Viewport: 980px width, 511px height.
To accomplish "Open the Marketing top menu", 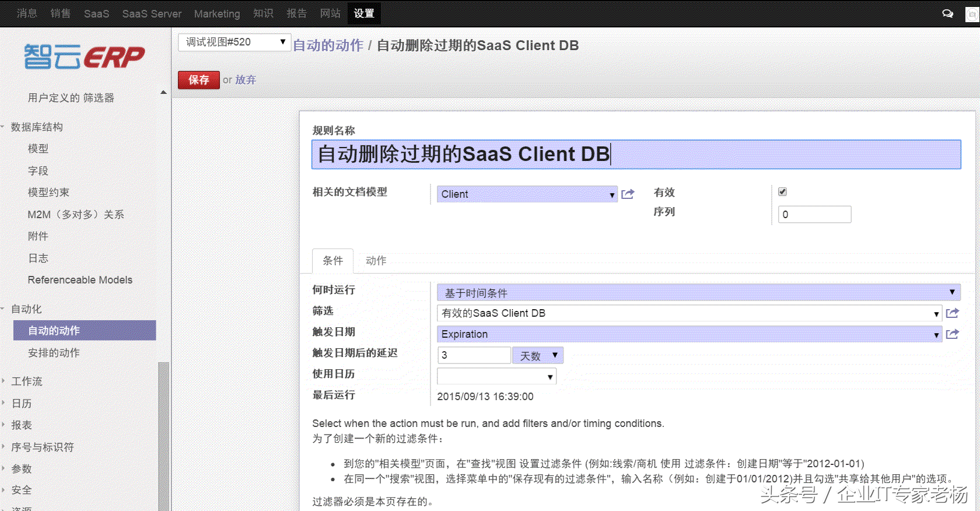I will (217, 13).
